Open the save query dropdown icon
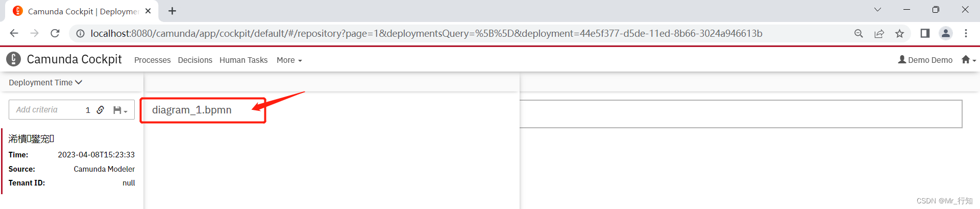Image resolution: width=980 pixels, height=209 pixels. pos(120,110)
